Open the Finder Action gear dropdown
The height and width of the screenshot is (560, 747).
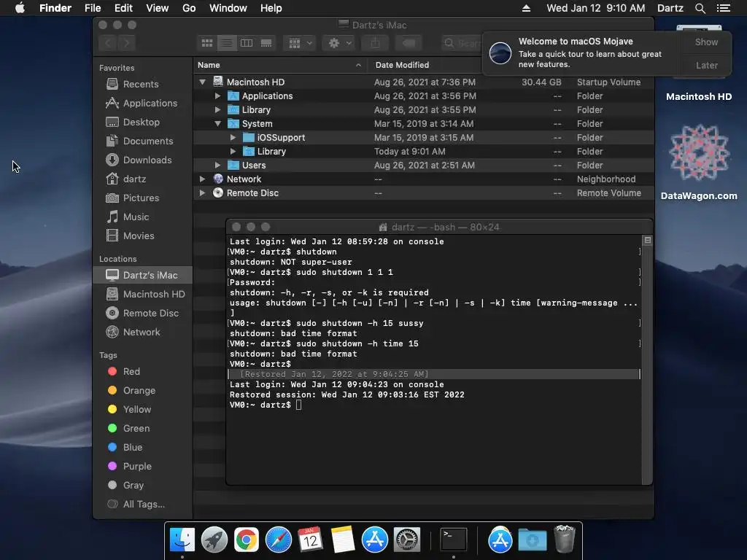(340, 43)
